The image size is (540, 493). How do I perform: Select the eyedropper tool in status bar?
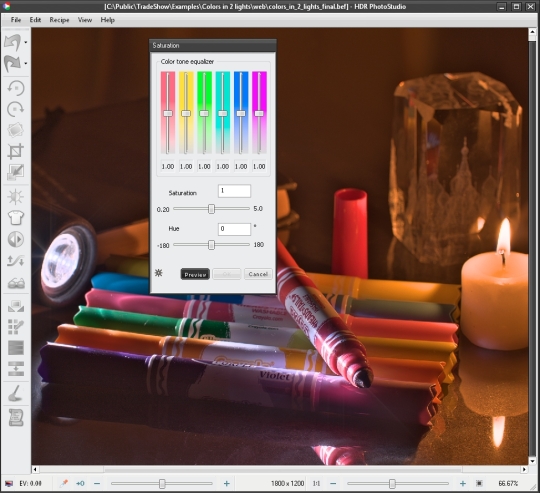click(64, 483)
